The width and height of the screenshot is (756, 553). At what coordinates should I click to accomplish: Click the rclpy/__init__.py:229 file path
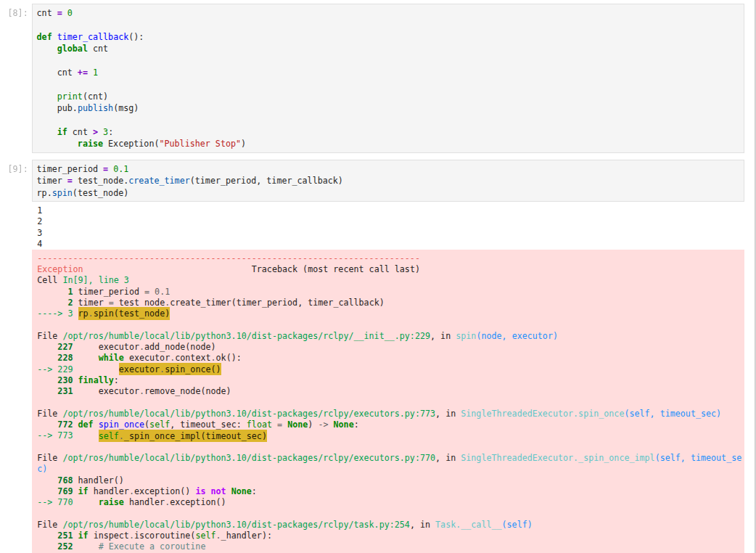point(247,335)
